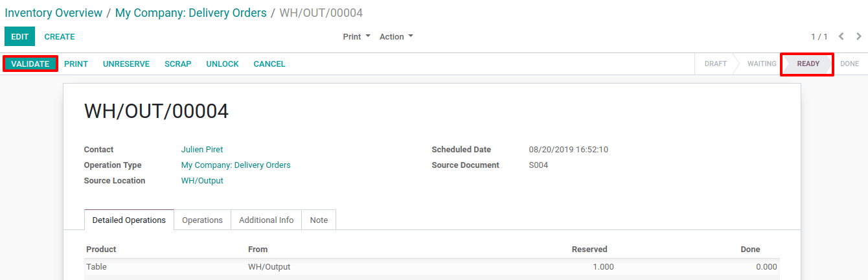
Task: Go to previous record arrow
Action: point(841,37)
